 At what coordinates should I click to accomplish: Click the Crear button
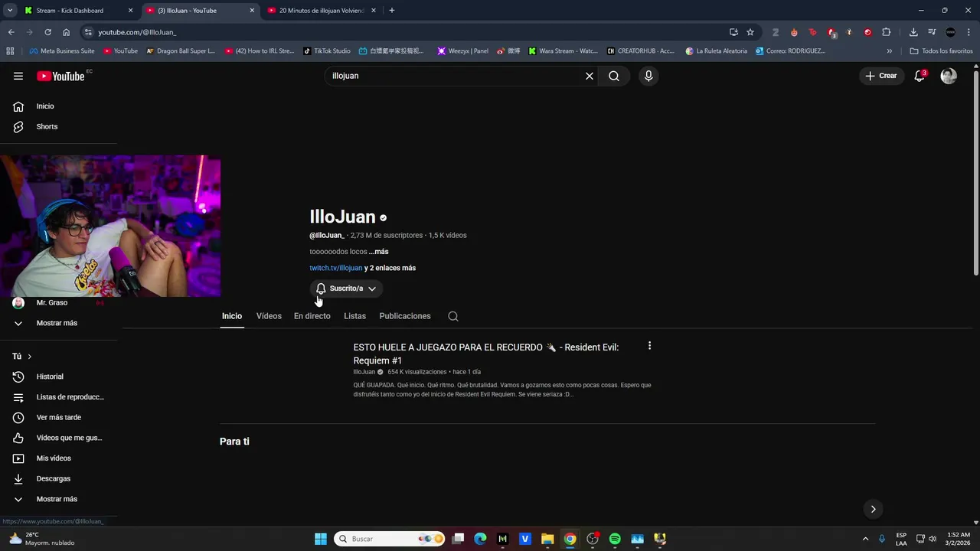click(x=881, y=76)
